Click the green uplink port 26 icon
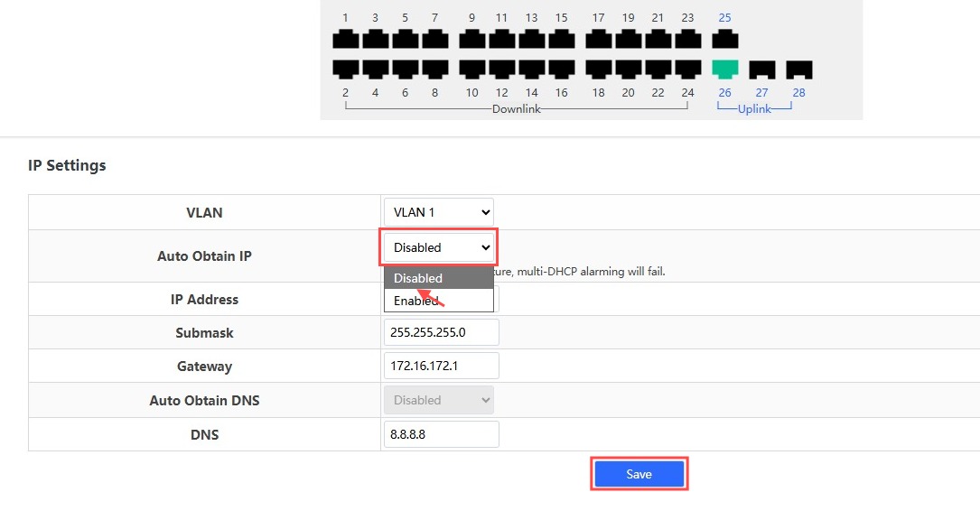The width and height of the screenshot is (980, 520). [724, 70]
